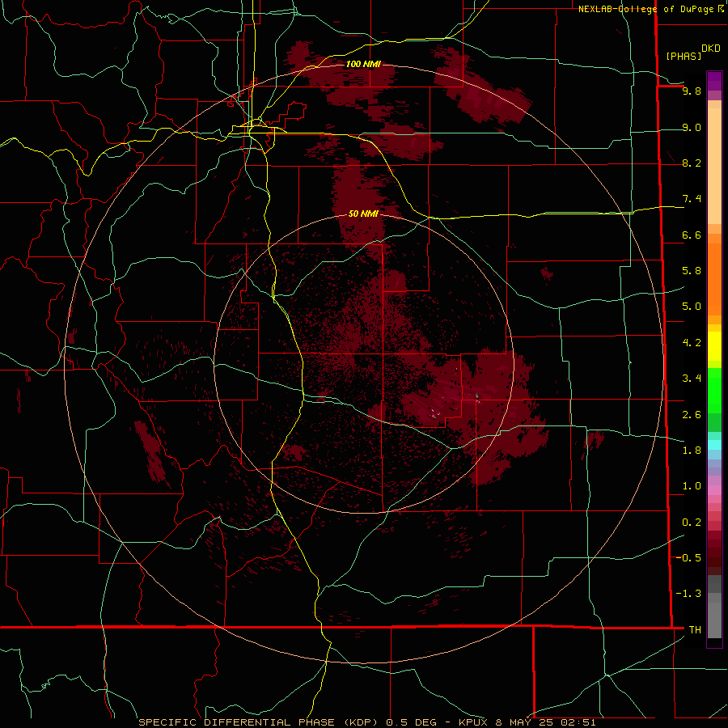Click the 3.4 value on the color scale
The height and width of the screenshot is (728, 728).
click(x=692, y=379)
